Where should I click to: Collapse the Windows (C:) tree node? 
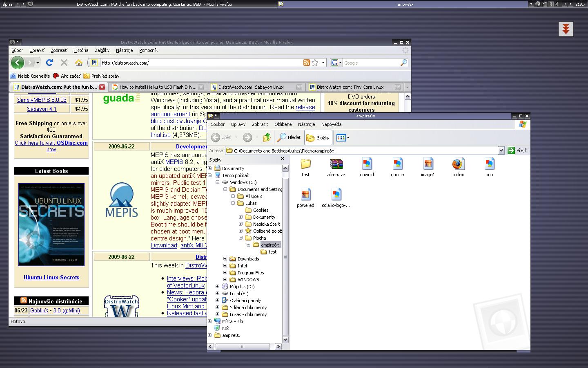218,182
